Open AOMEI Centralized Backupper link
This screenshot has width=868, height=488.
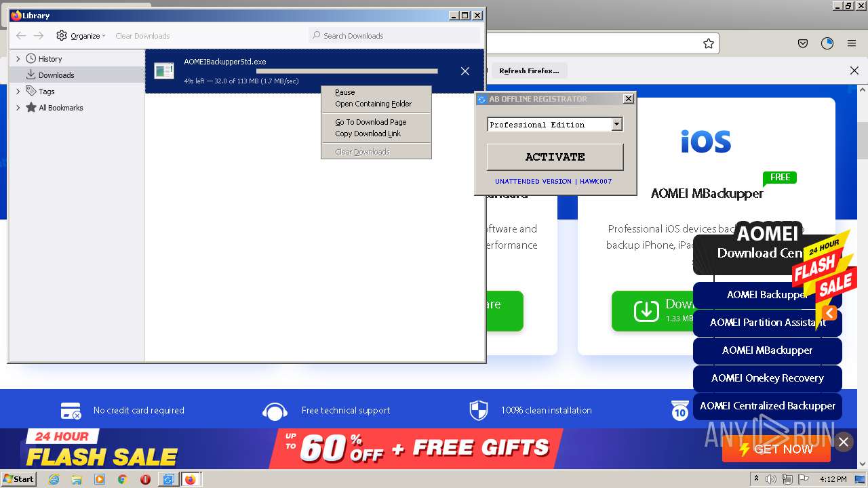(767, 406)
